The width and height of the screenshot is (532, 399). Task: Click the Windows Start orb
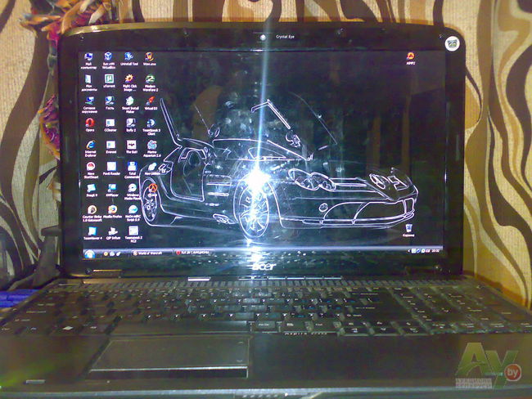[x=88, y=253]
